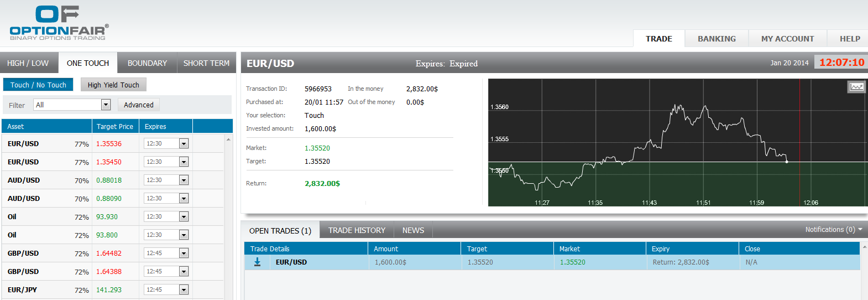Open the BANKING menu tab
Viewport: 868px width, 300px height.
(x=717, y=39)
